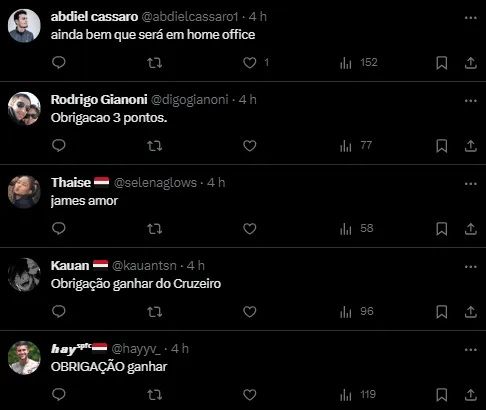Reply to Kauan's Cruzeiro tweet
This screenshot has height=410, width=486.
(59, 312)
